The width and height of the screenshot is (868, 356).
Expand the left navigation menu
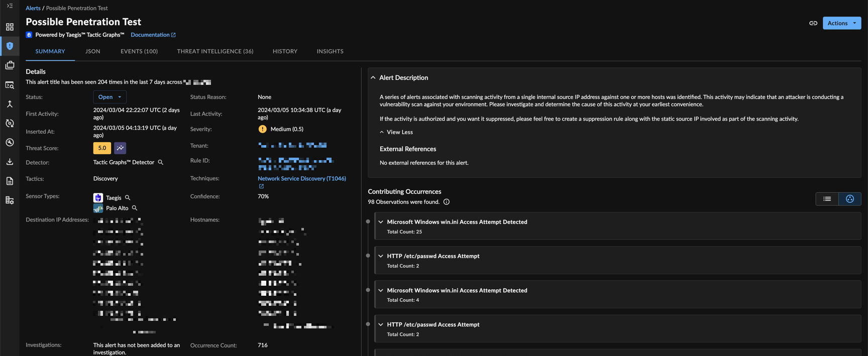pos(10,6)
